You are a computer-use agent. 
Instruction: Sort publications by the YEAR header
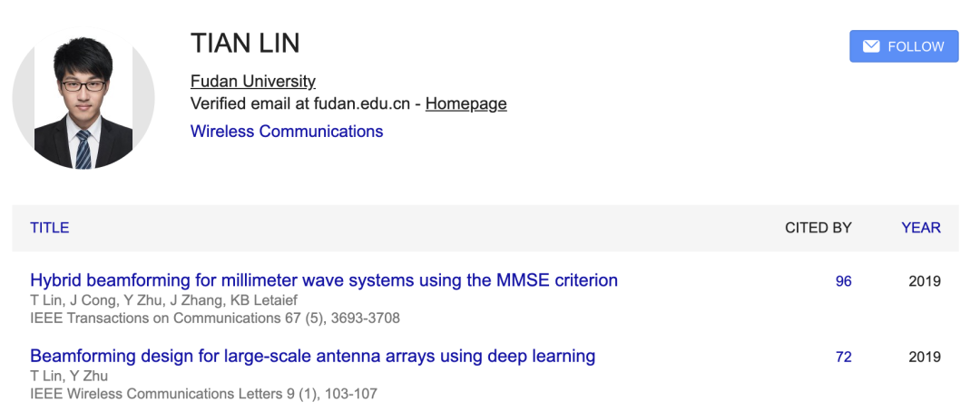[920, 228]
